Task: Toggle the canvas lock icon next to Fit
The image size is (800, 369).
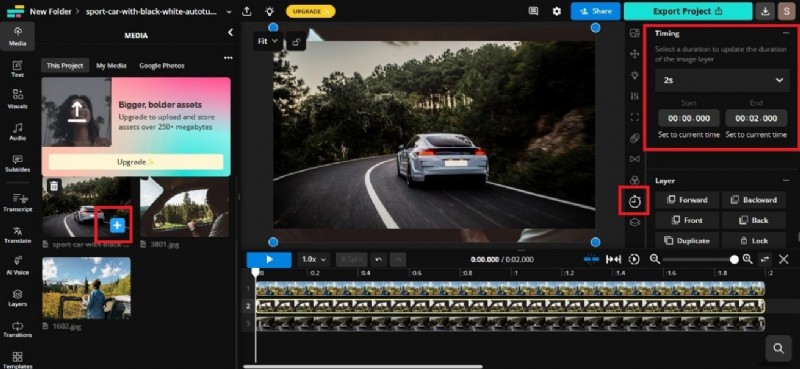Action: (296, 41)
